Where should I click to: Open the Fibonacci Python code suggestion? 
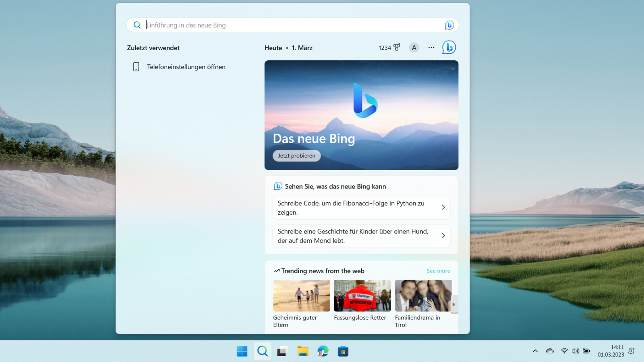[361, 208]
